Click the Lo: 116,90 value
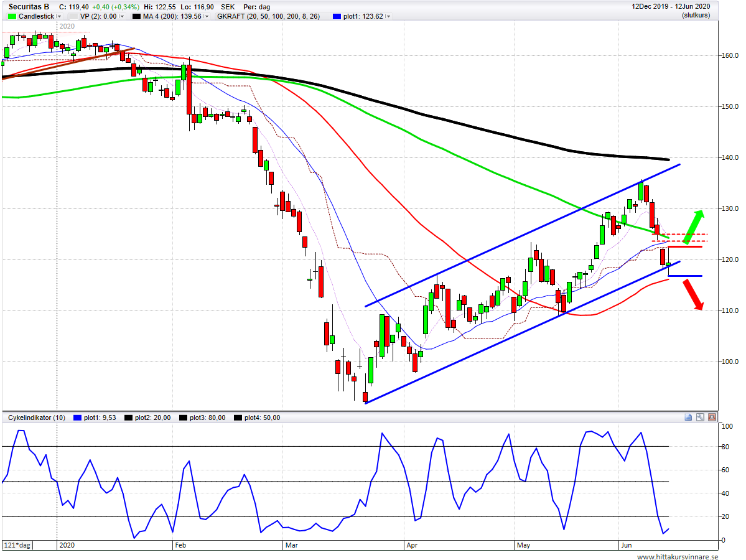The width and height of the screenshot is (746, 560). click(197, 7)
